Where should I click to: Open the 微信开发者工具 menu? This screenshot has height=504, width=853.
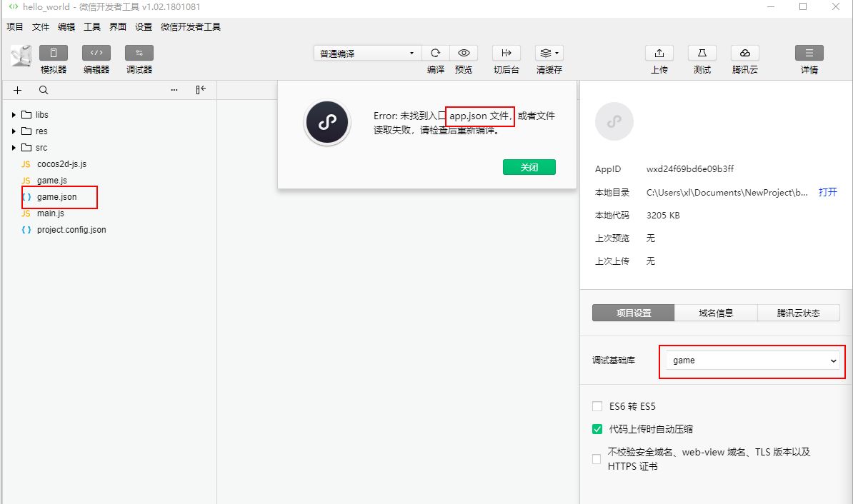pyautogui.click(x=191, y=26)
